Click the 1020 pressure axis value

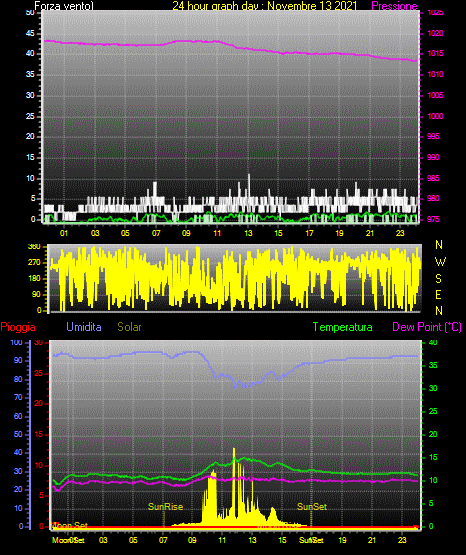coord(435,33)
